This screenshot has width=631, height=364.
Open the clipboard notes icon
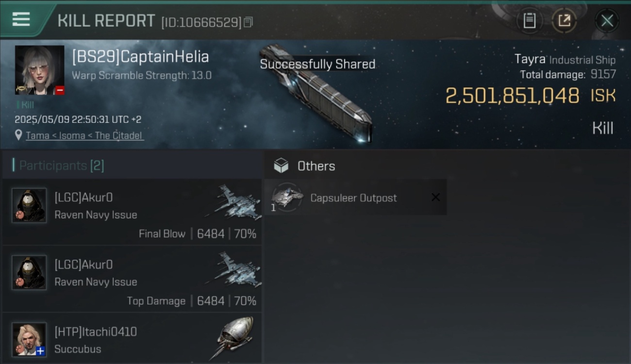pyautogui.click(x=529, y=21)
